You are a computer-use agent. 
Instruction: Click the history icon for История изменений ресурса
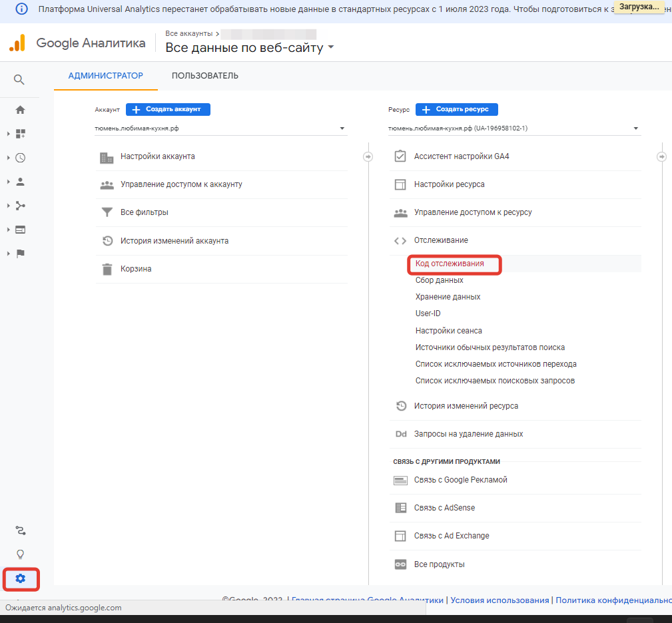[401, 406]
